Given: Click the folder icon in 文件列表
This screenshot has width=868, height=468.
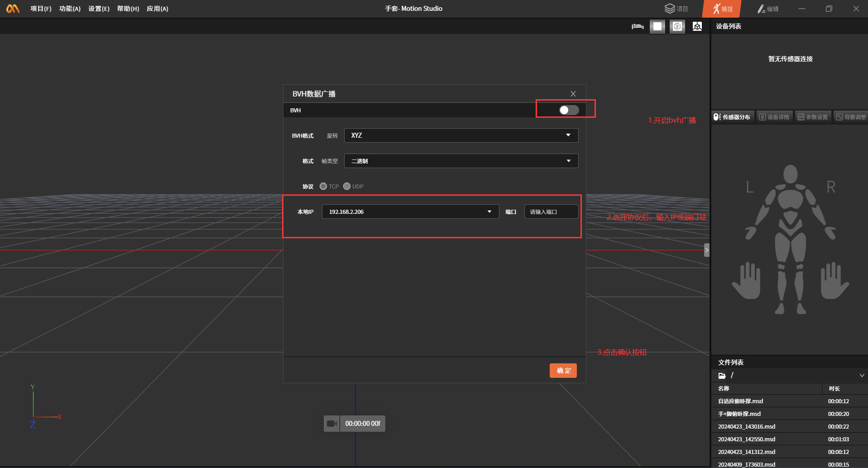Looking at the screenshot, I should (722, 376).
